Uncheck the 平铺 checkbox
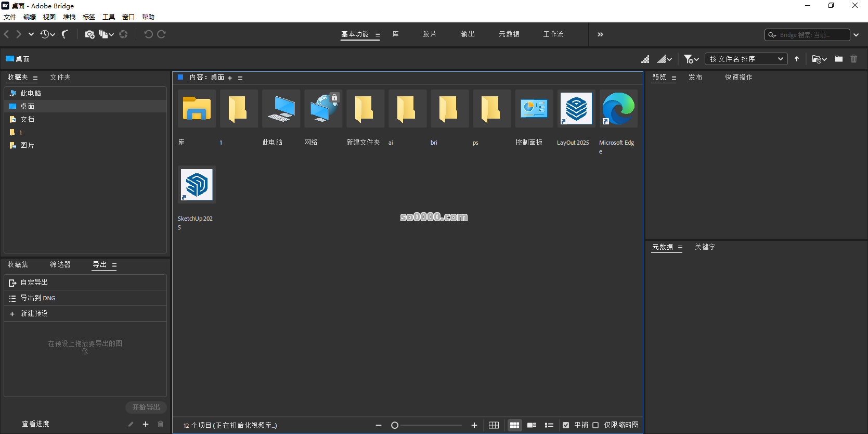The image size is (868, 434). [566, 425]
